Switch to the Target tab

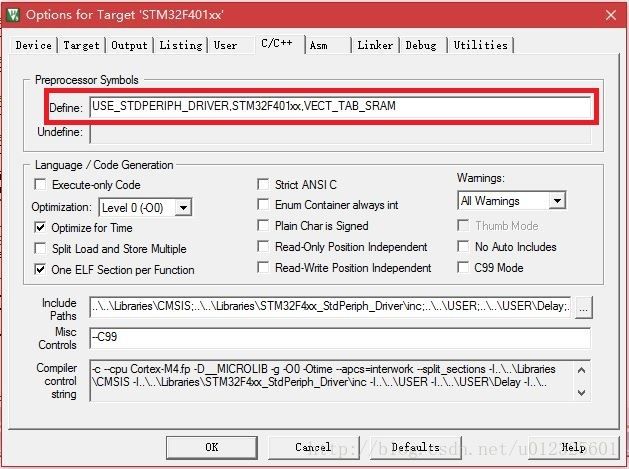81,45
